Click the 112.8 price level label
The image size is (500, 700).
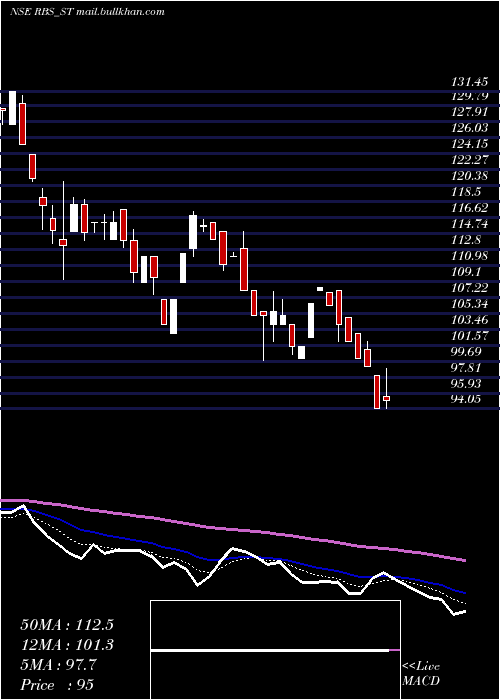[467, 240]
